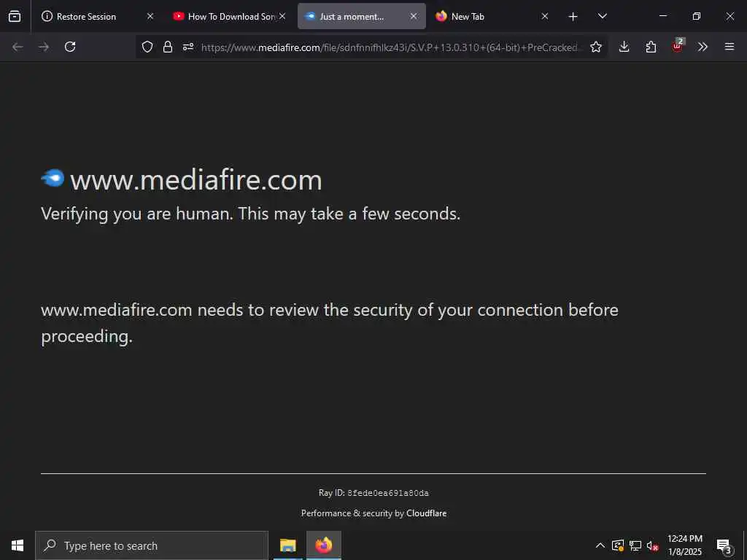Go forward with the forward arrow
Viewport: 747px width, 560px height.
44,47
